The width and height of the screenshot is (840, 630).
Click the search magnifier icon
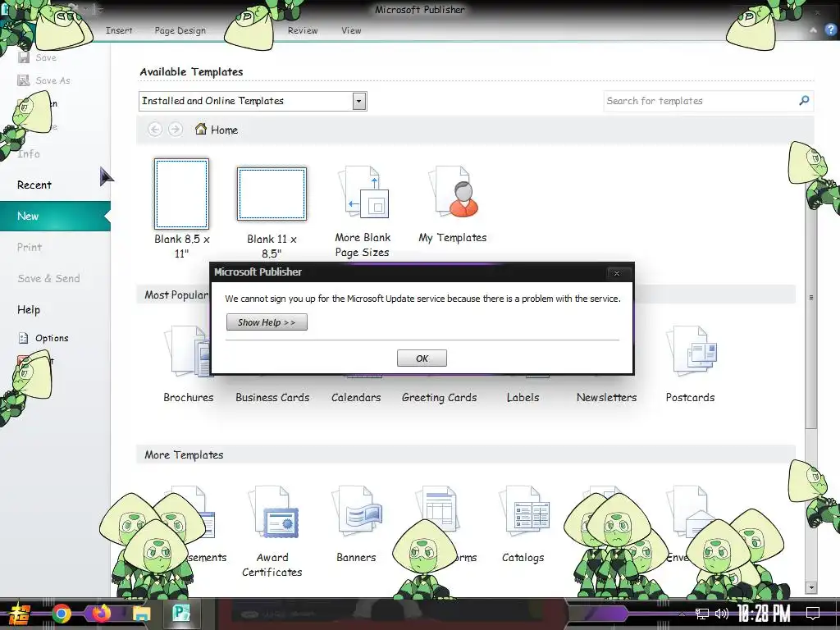pos(804,101)
